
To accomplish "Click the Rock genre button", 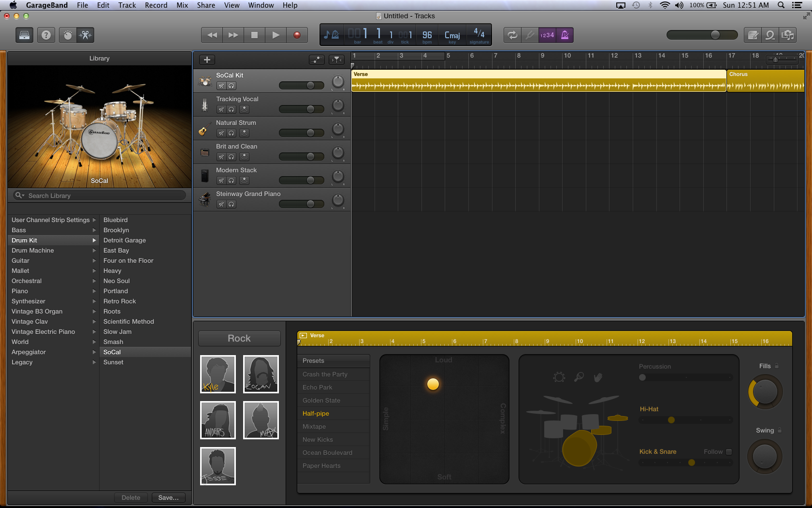I will point(239,338).
